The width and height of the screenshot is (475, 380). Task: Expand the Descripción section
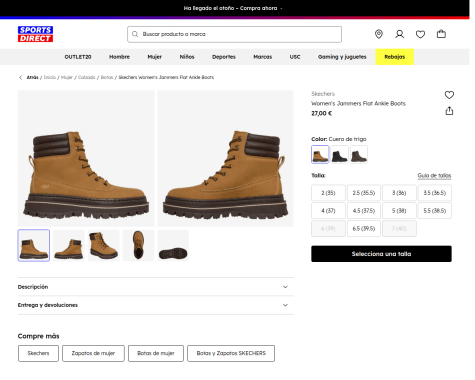click(156, 287)
